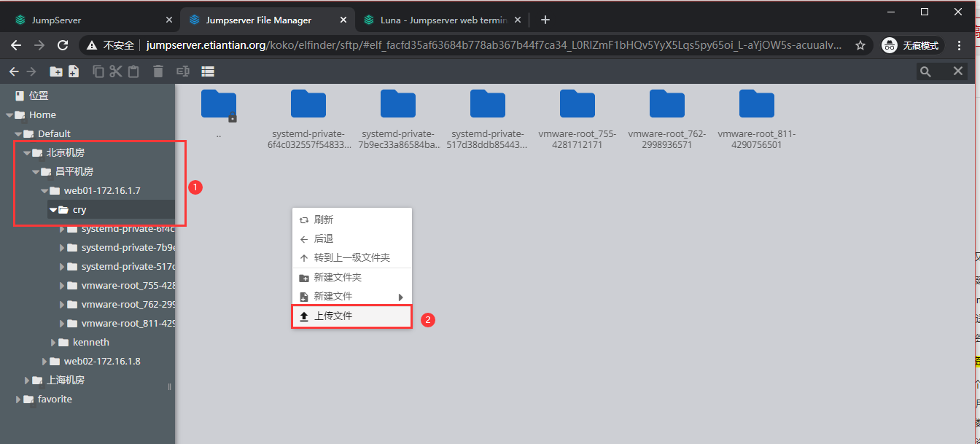Expand the web02-172.16.1.8 tree node arrow
Image resolution: width=980 pixels, height=444 pixels.
(44, 361)
